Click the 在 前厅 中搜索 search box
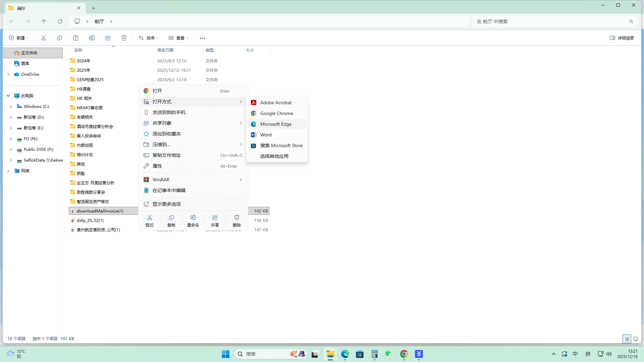644x362 pixels. click(550, 21)
